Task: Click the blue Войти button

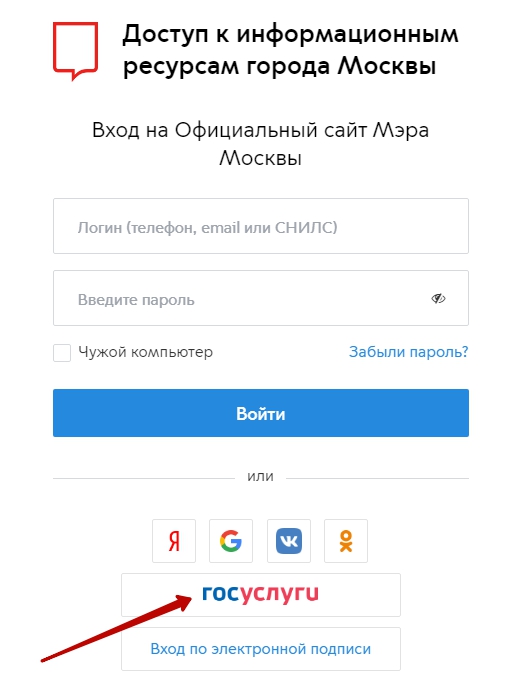Action: click(260, 413)
